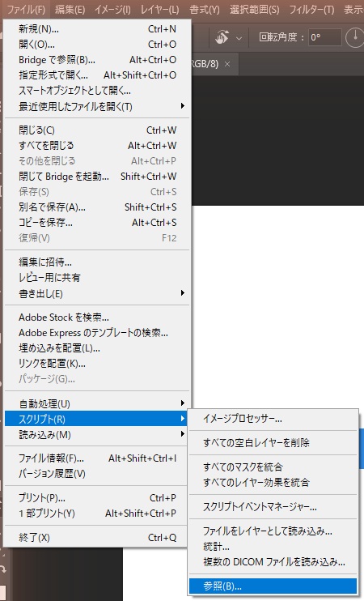The width and height of the screenshot is (364, 601).
Task: Choose コピーを保存... entry
Action: pyautogui.click(x=97, y=223)
